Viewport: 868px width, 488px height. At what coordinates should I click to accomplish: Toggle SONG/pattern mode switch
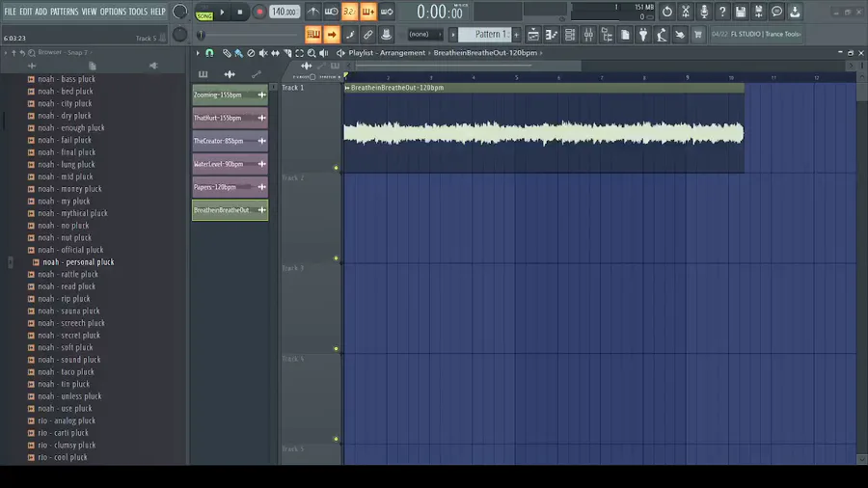pyautogui.click(x=203, y=12)
